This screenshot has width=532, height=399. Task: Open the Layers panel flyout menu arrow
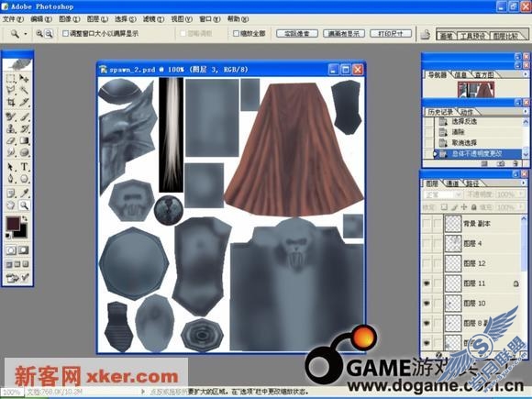pos(525,183)
